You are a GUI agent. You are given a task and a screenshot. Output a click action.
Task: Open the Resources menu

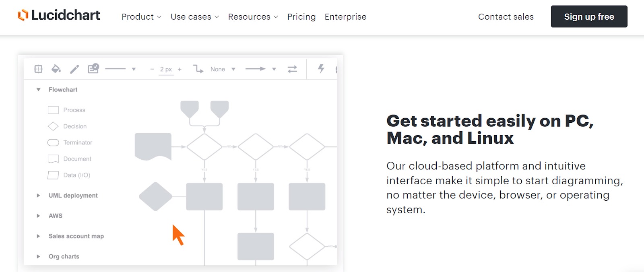253,17
